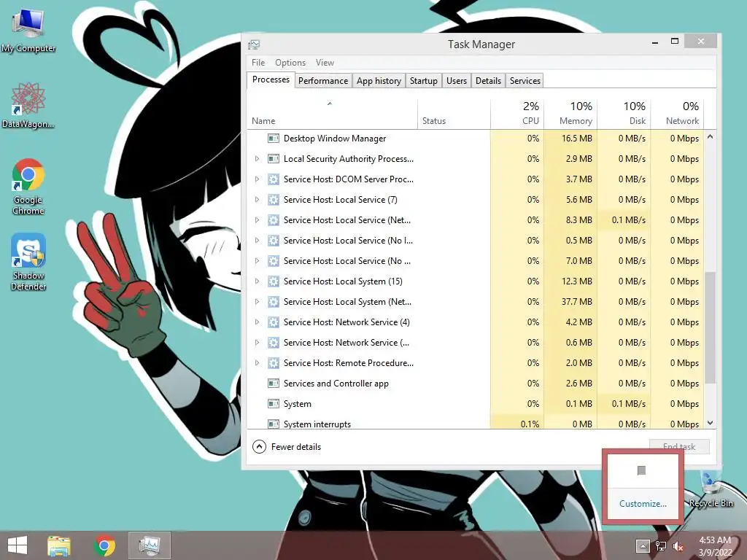This screenshot has height=560, width=747.
Task: Click the Customize... link in tray popup
Action: click(643, 503)
